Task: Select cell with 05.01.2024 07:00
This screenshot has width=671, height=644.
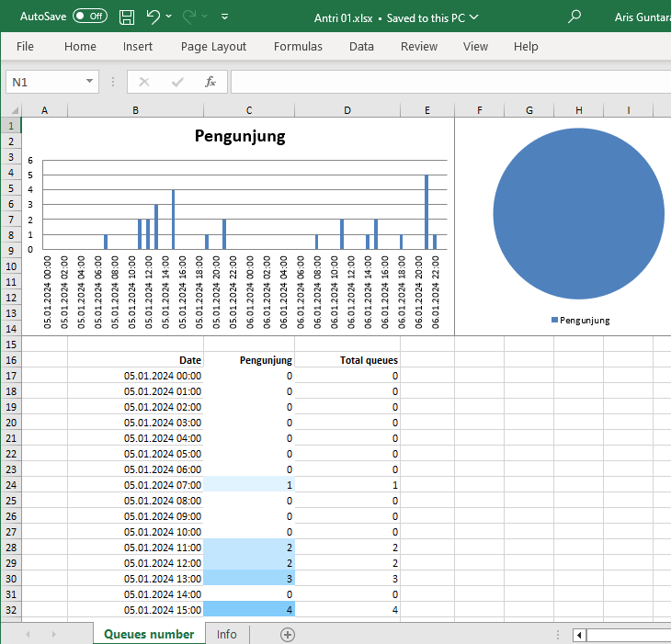Action: pyautogui.click(x=135, y=485)
